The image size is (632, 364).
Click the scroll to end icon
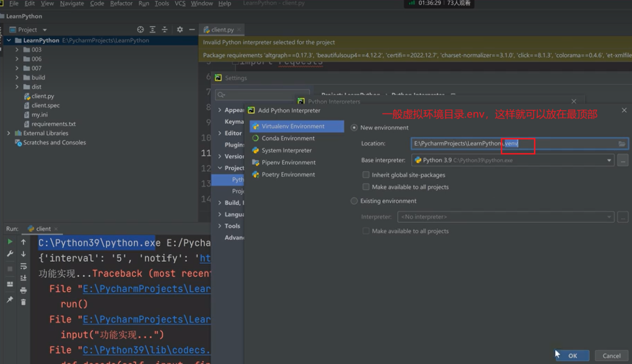point(23,278)
